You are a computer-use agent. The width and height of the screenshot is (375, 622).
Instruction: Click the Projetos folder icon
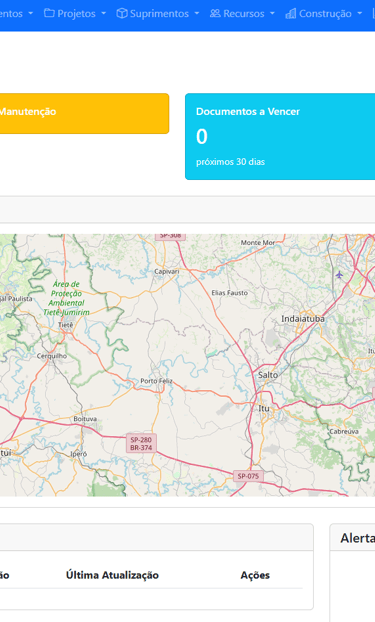[x=49, y=13]
